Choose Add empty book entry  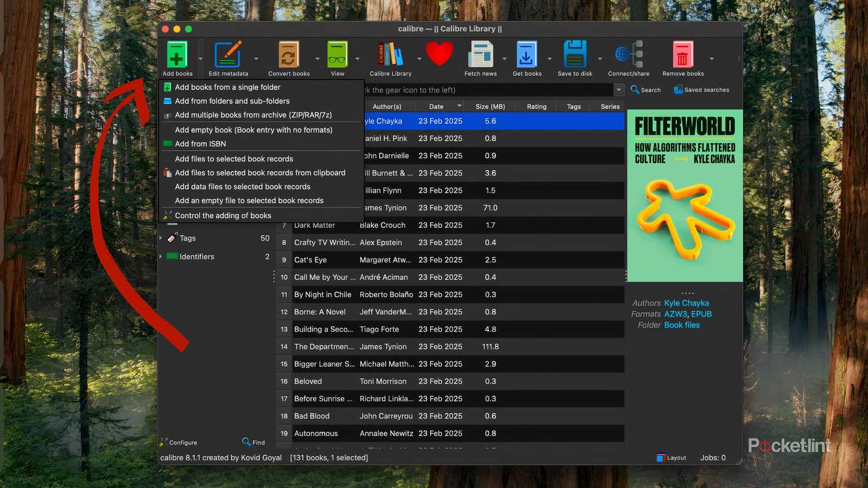pos(261,130)
